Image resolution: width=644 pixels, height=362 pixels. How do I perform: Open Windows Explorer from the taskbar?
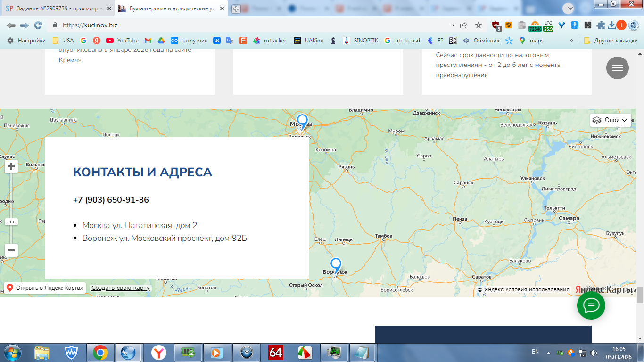[42, 353]
